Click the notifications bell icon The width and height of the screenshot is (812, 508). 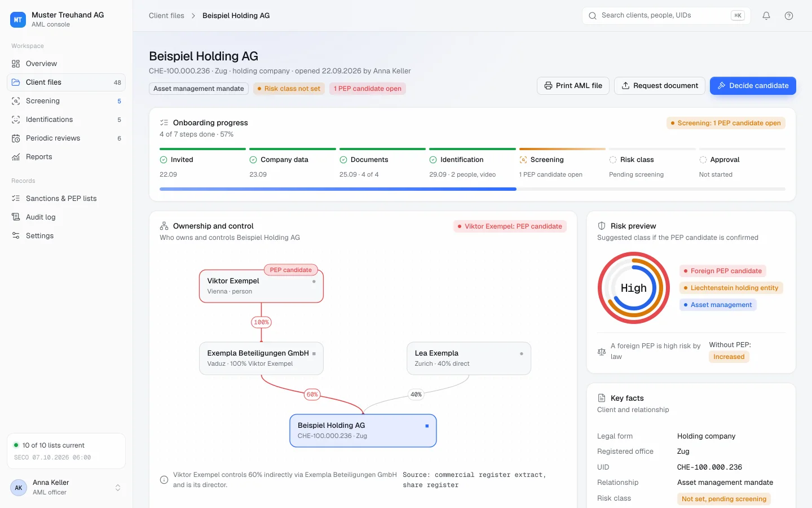coord(766,16)
